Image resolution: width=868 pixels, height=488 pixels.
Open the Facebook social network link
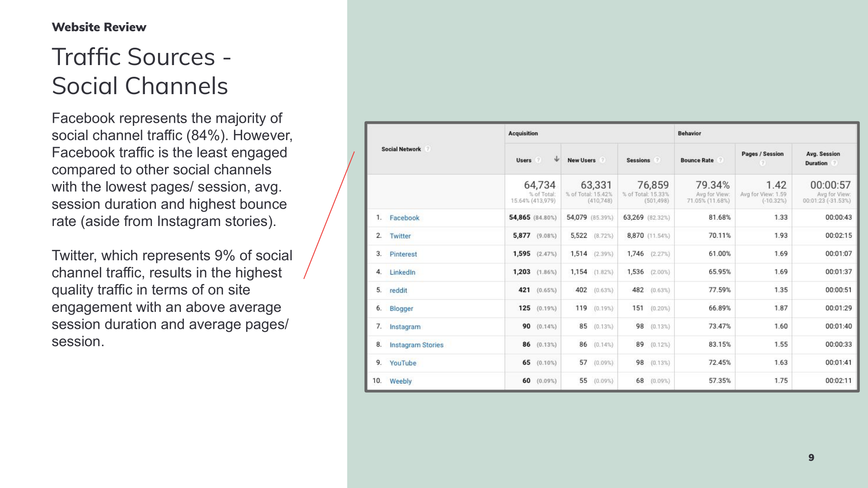(404, 218)
